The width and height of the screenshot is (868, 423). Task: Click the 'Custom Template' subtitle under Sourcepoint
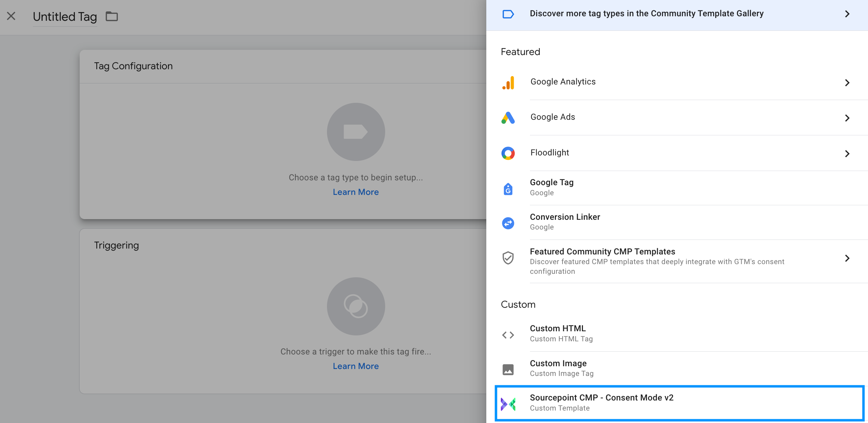[560, 408]
